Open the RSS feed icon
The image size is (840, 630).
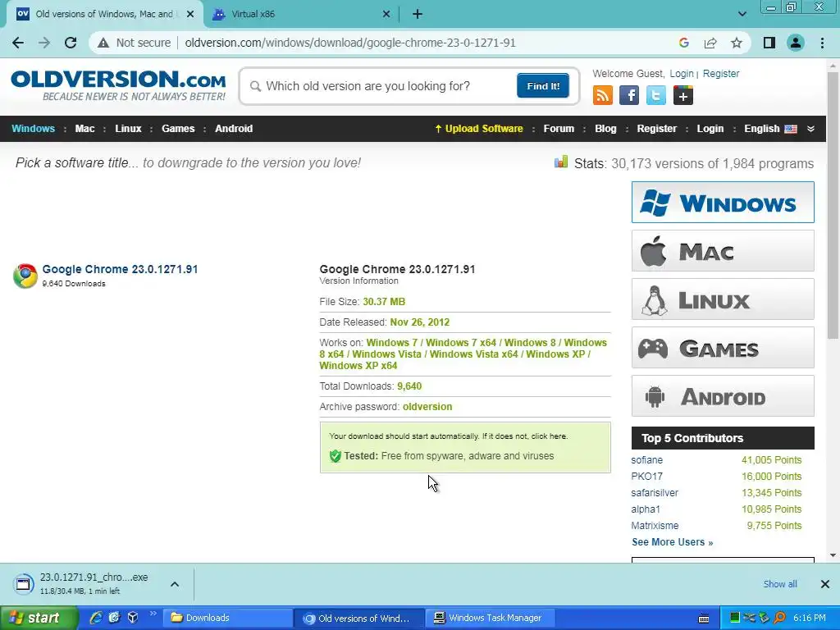pyautogui.click(x=603, y=95)
